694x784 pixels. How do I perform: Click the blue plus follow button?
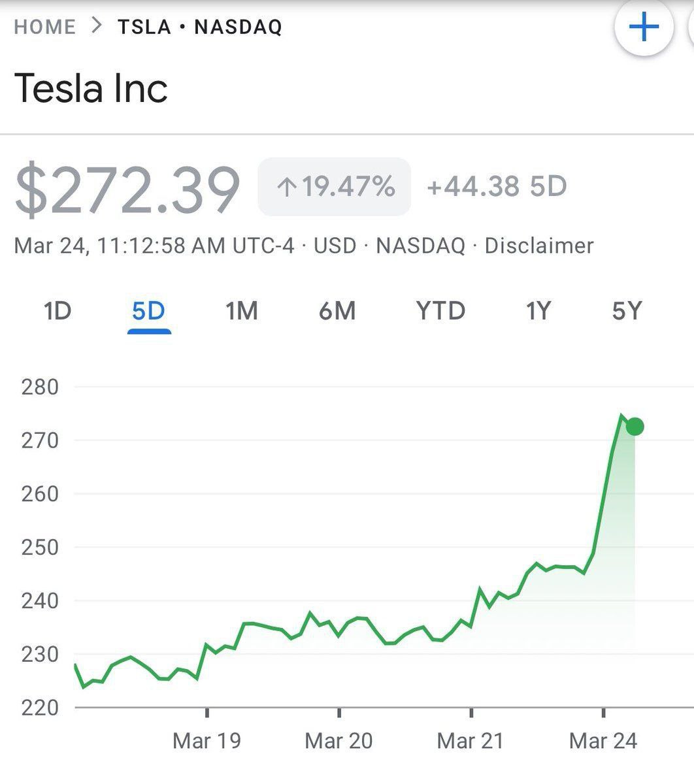(644, 27)
